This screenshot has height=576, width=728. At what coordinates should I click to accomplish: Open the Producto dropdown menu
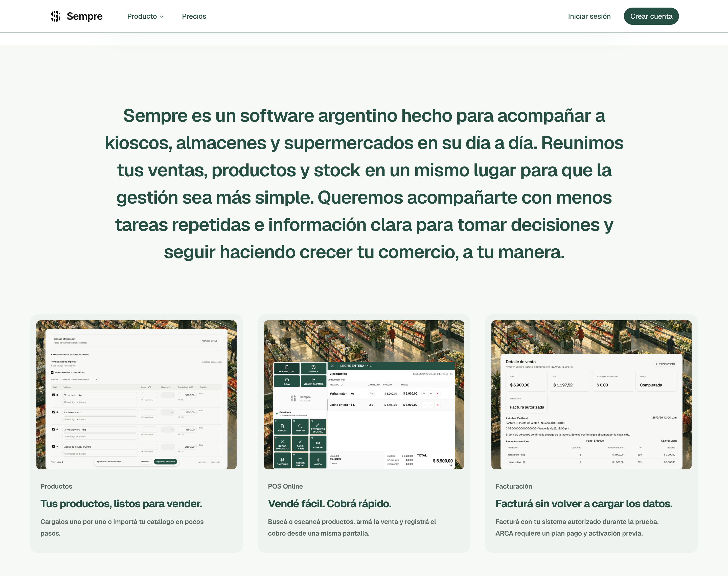(145, 16)
